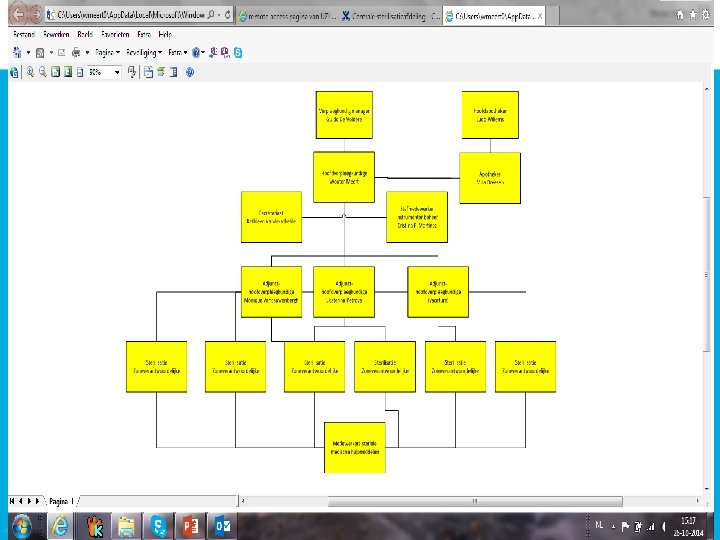Click the horizontal scrollbar thumb
The height and width of the screenshot is (540, 720).
coord(475,501)
